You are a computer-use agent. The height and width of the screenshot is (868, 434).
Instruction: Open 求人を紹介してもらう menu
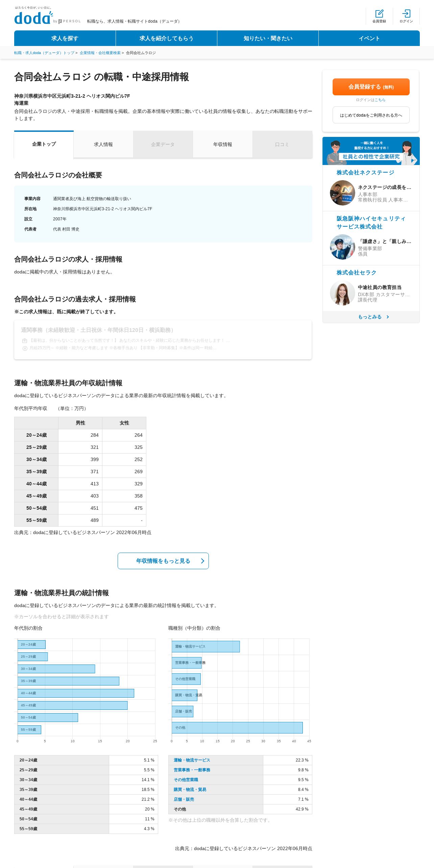click(x=166, y=38)
